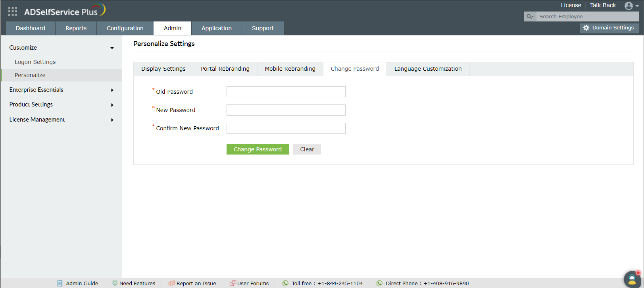Image resolution: width=644 pixels, height=288 pixels.
Task: Open the Language Customization tab
Action: click(x=428, y=69)
